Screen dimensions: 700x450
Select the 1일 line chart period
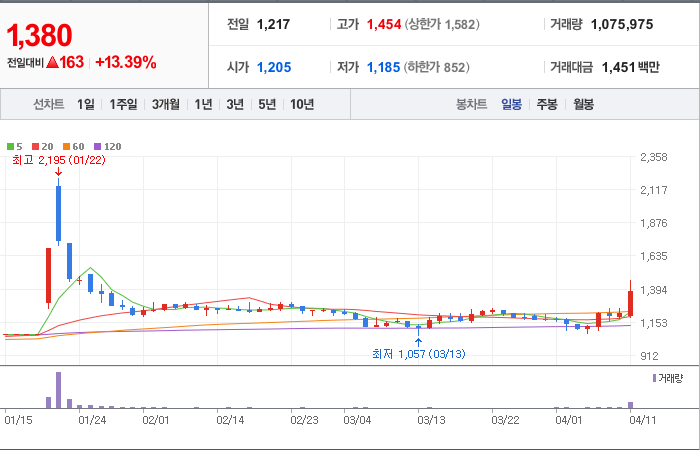click(x=86, y=104)
